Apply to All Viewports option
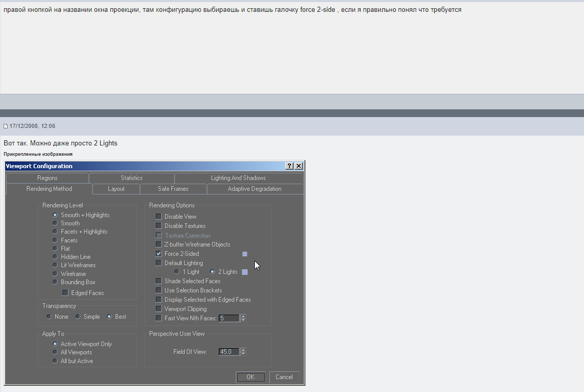 click(x=55, y=352)
